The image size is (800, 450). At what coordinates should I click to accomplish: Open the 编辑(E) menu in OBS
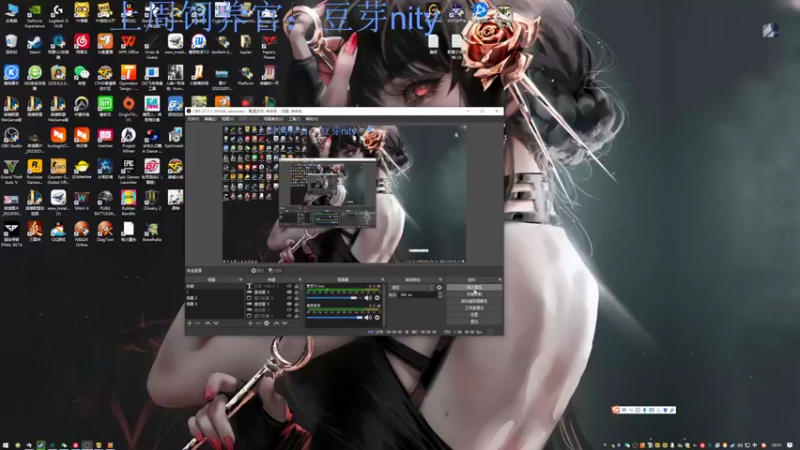[x=210, y=119]
